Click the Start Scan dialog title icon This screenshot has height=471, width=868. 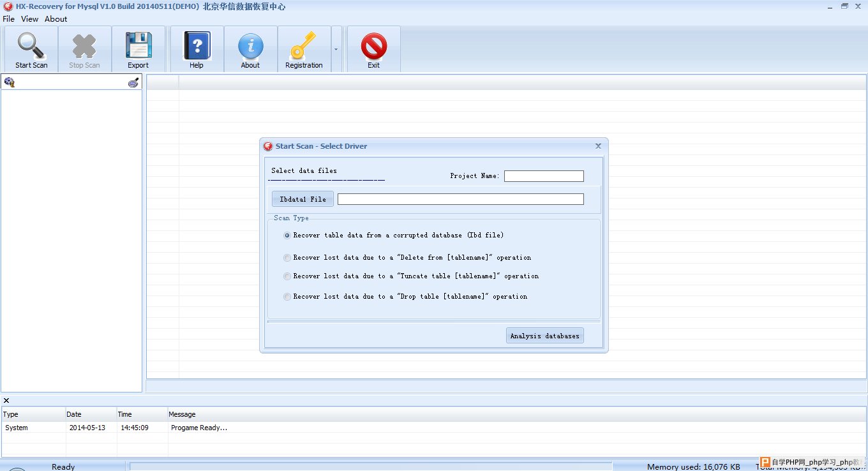[269, 146]
